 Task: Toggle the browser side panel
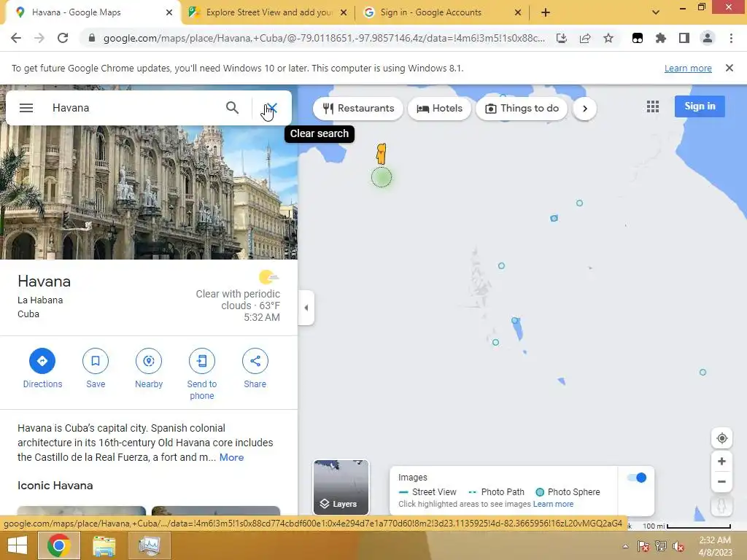684,38
